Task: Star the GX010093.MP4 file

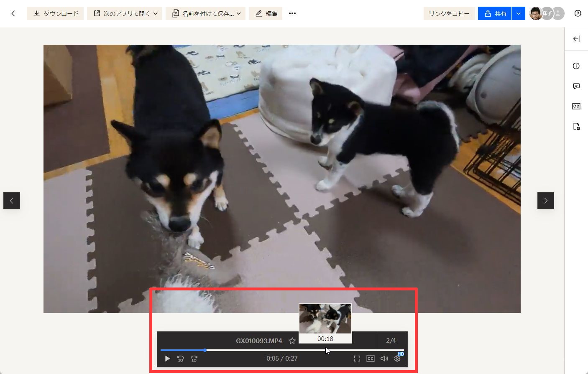Action: 292,341
